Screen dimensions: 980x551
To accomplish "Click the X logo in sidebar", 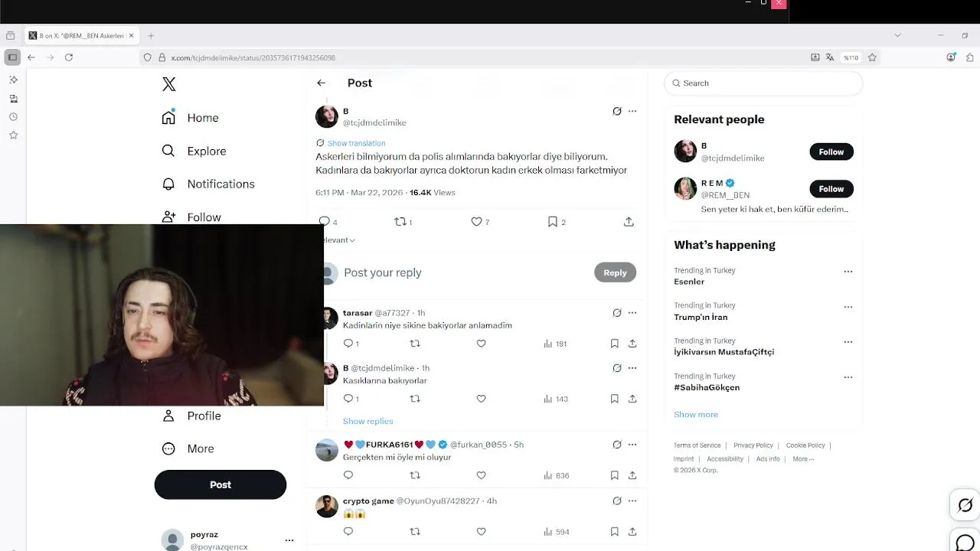I will pyautogui.click(x=169, y=84).
